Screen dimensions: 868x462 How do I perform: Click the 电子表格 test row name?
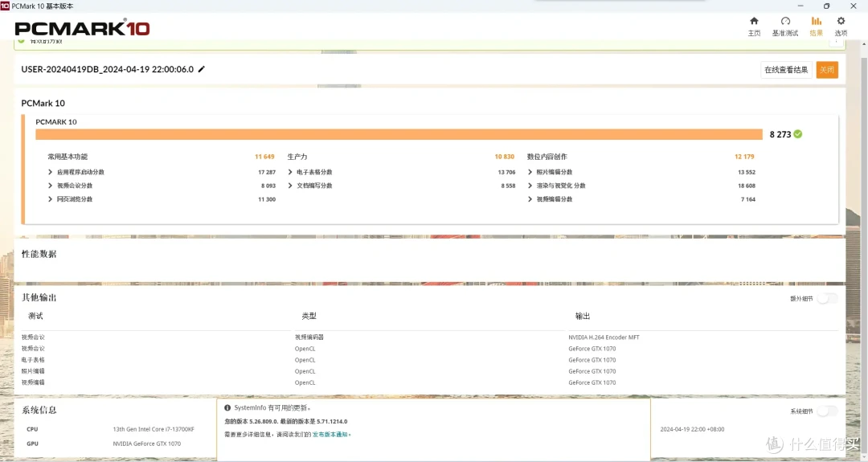pyautogui.click(x=33, y=360)
